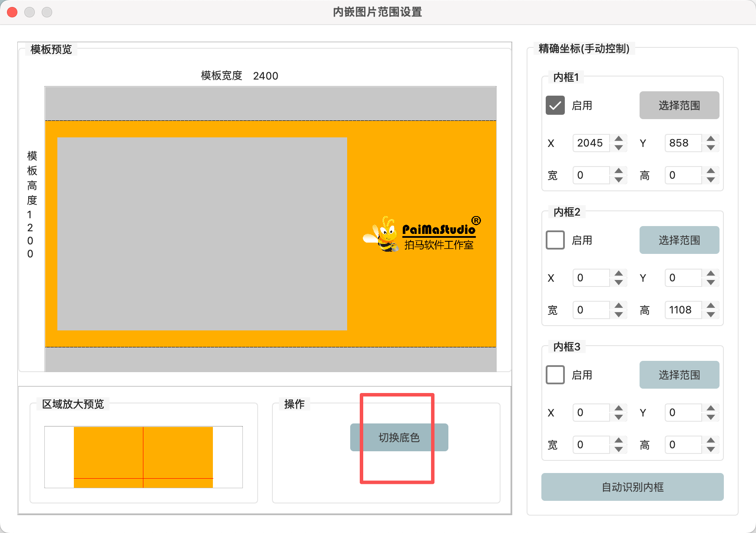Click the 自动识别内框 button

click(x=632, y=487)
